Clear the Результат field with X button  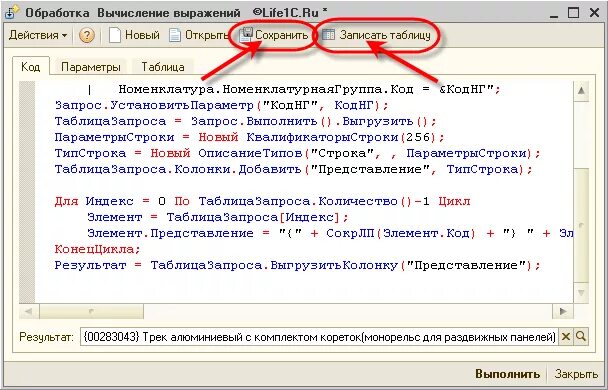pos(566,337)
